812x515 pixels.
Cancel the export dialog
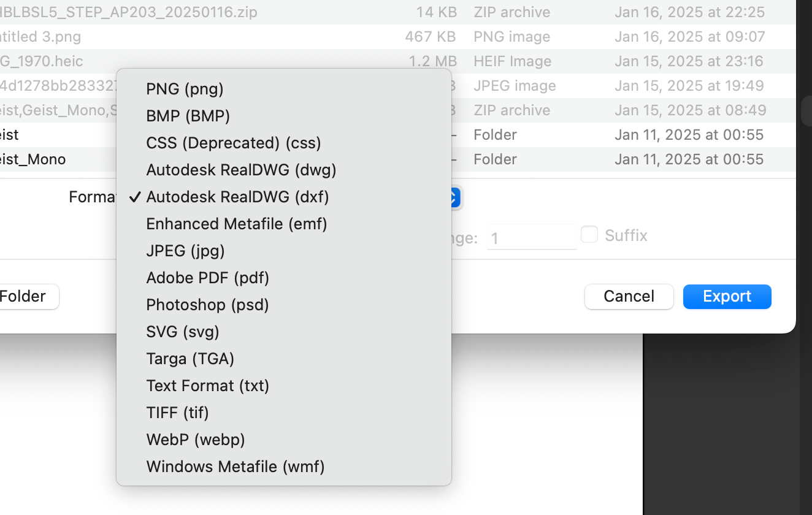click(x=629, y=297)
